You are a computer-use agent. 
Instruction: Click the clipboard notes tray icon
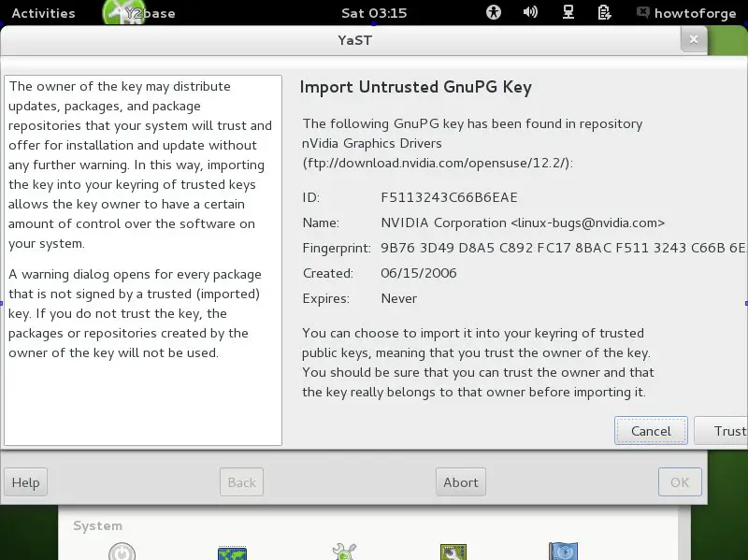pos(604,12)
